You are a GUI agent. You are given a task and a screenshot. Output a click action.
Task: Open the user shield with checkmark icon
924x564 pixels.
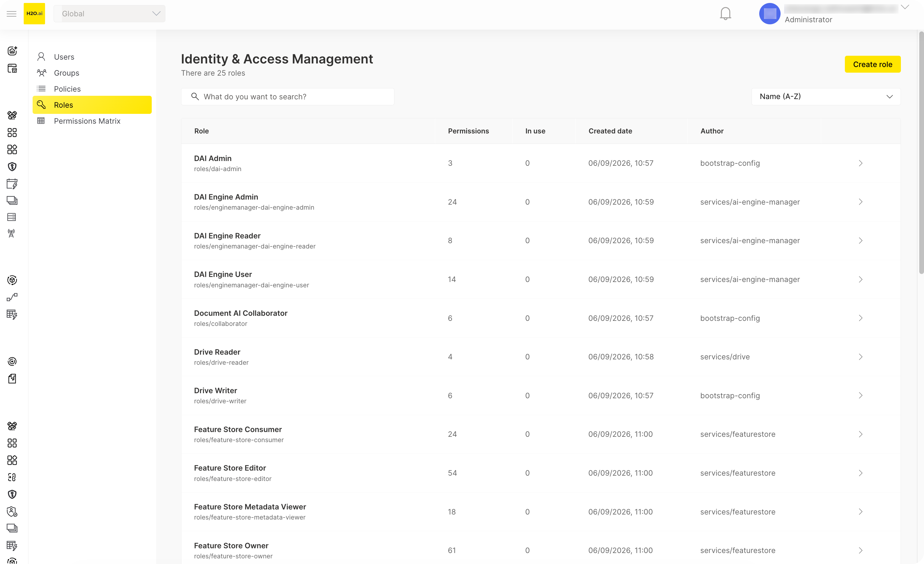point(12,512)
